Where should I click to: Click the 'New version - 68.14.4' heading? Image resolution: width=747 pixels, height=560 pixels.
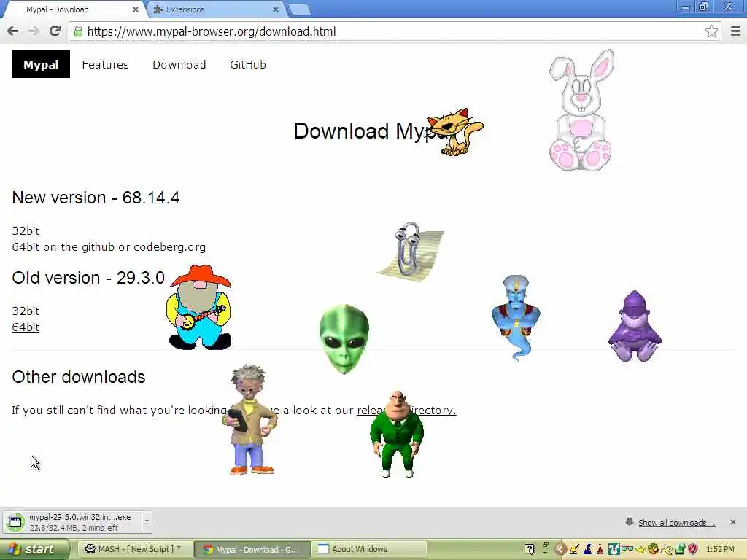96,198
